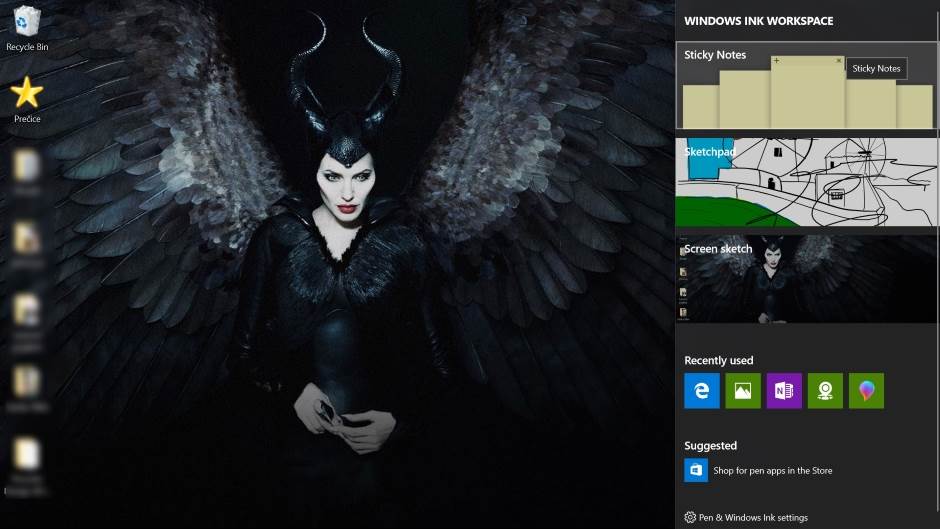Open the Sketchpad tile
940x529 pixels.
click(x=806, y=183)
